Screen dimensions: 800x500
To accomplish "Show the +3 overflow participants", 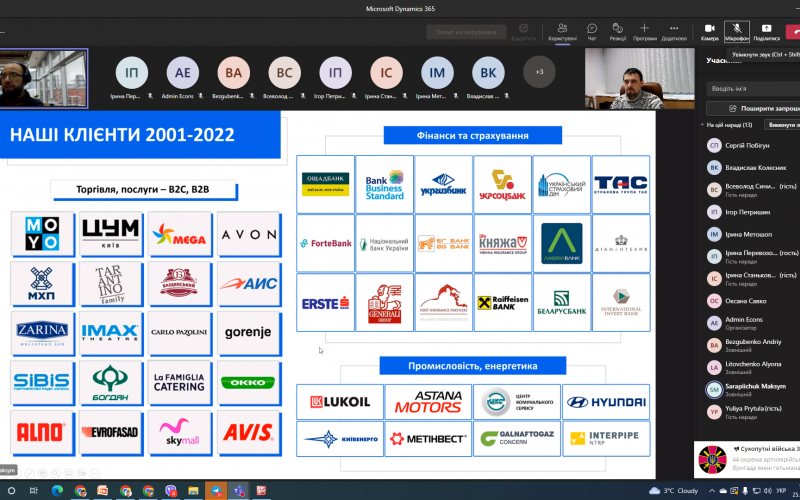I will pyautogui.click(x=539, y=72).
